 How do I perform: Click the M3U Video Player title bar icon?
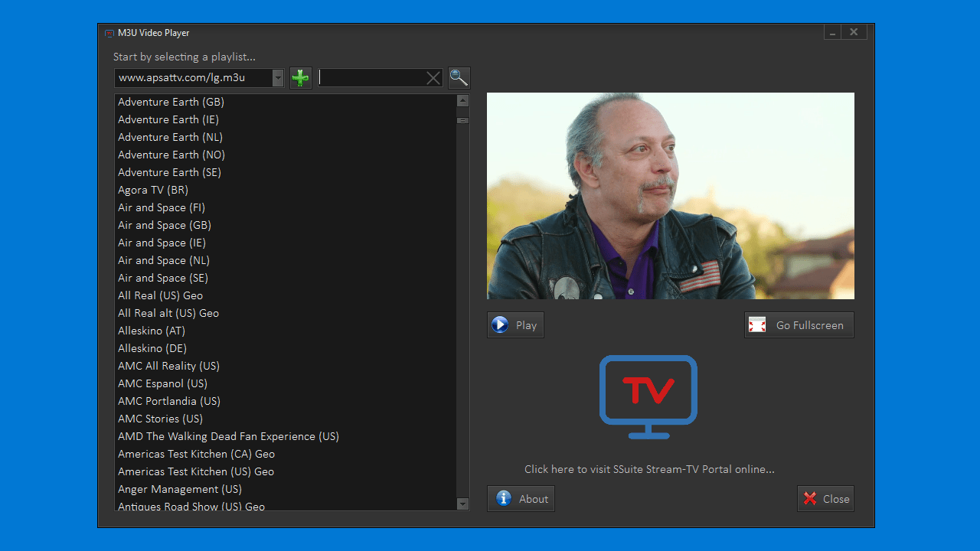coord(108,33)
